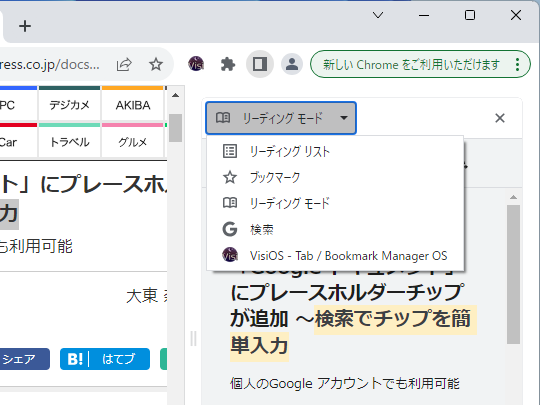Screen dimensions: 540x405
Task: Click the AKIBA site navigation tab
Action: pos(133,105)
